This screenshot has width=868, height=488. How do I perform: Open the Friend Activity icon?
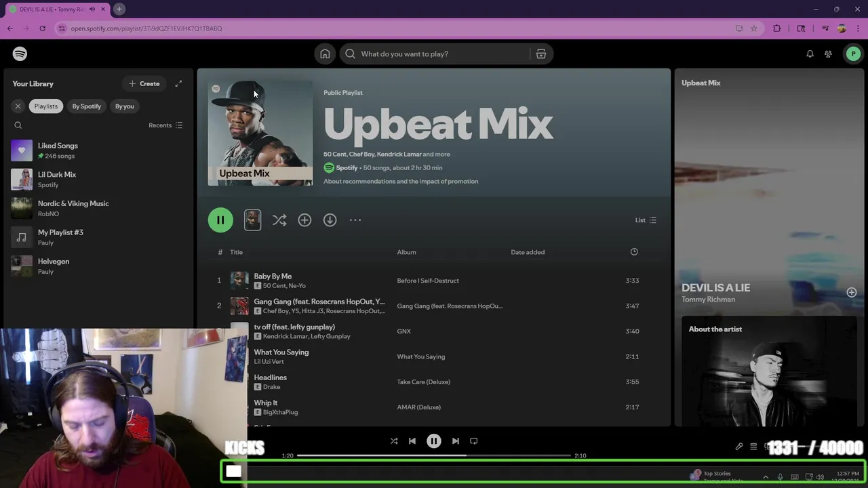click(828, 54)
